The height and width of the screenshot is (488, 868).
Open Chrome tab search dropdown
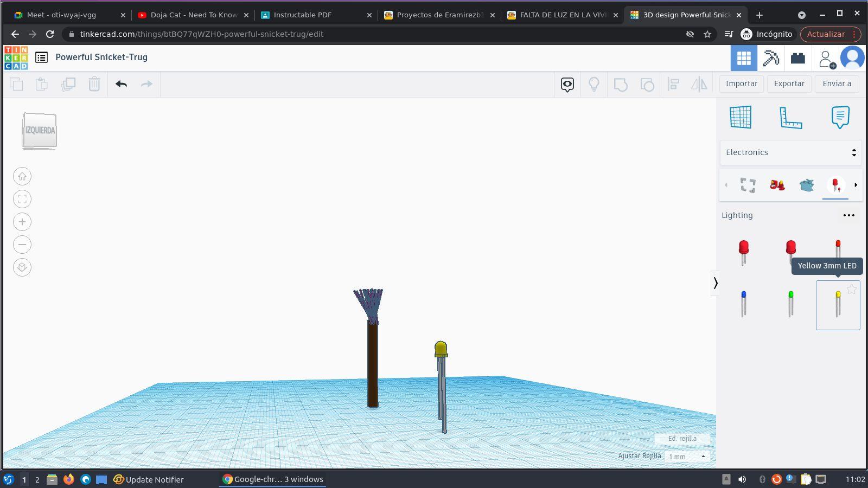tap(802, 15)
